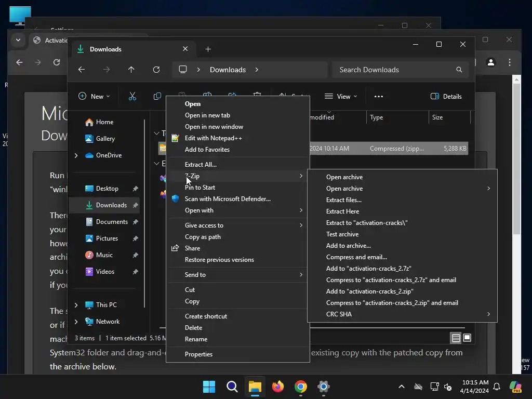Open Chrome tab search dropdown arrow
Screen dimensions: 532x399
point(18,40)
